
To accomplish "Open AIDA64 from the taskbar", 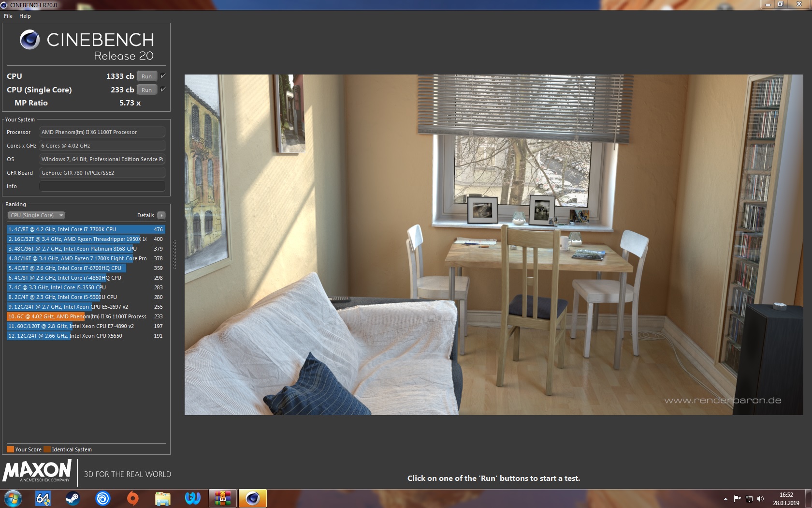I will click(x=43, y=498).
